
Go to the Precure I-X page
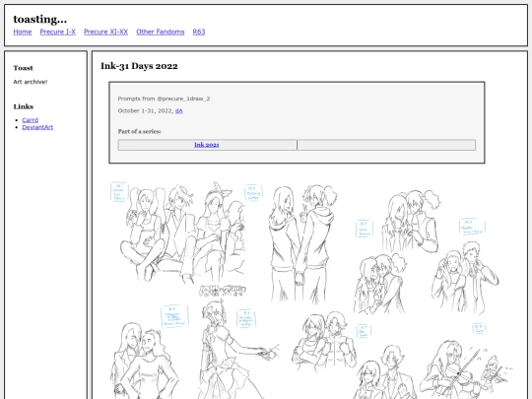click(x=58, y=32)
